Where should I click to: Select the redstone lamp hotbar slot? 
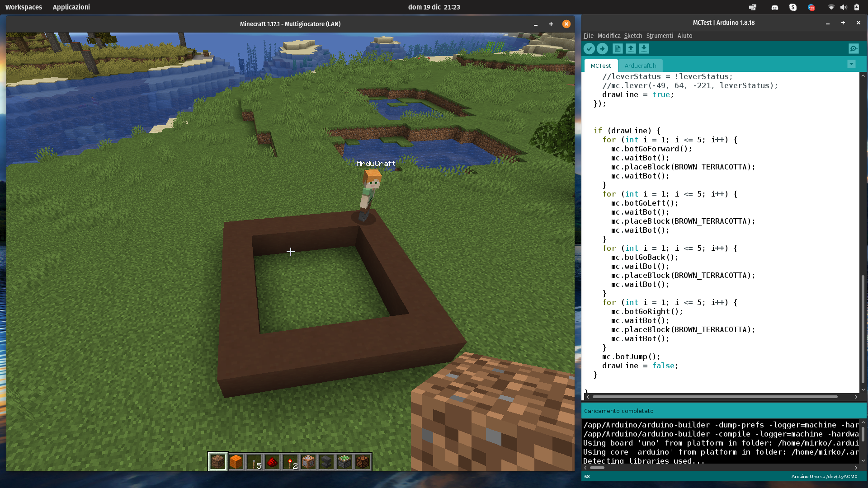pyautogui.click(x=363, y=461)
